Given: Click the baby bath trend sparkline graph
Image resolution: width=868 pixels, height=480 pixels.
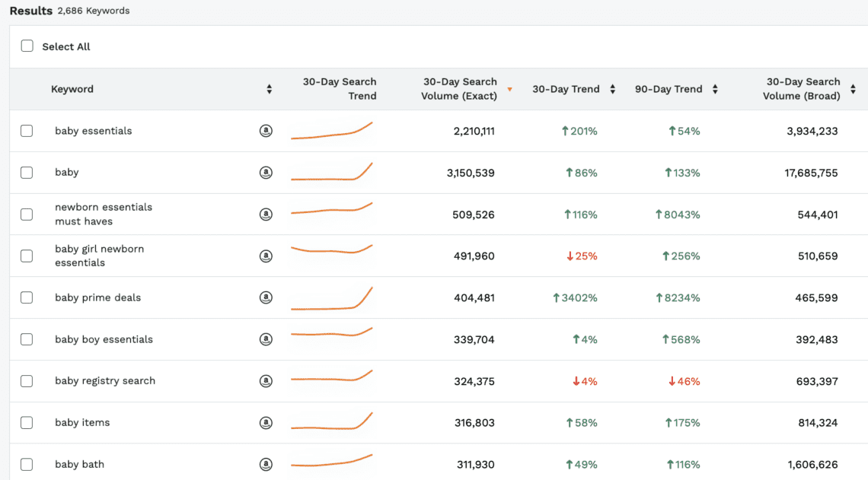Looking at the screenshot, I should click(332, 462).
